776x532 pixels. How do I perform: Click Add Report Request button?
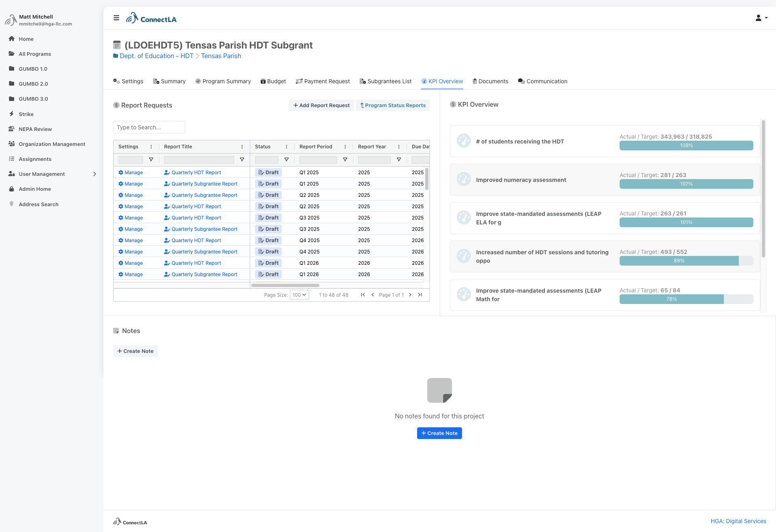(x=321, y=105)
